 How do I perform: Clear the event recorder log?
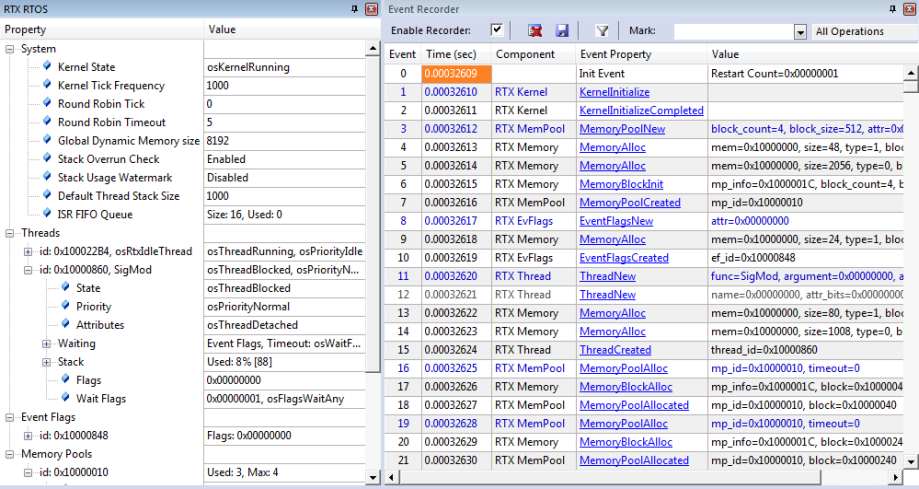(536, 31)
